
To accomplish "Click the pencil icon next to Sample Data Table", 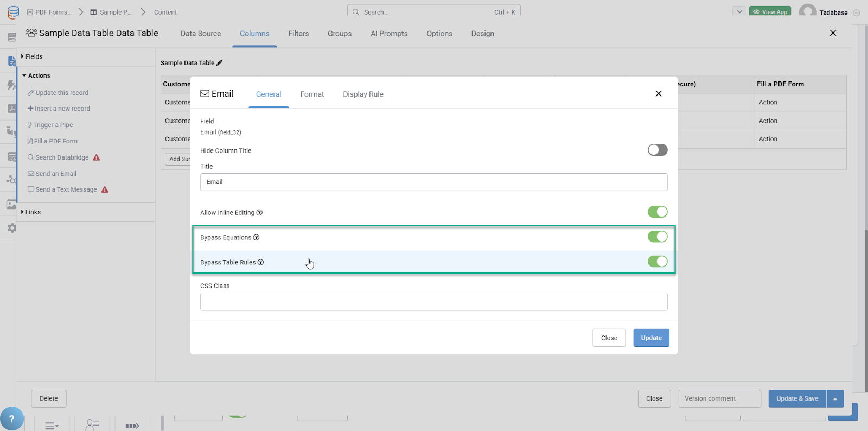I will pyautogui.click(x=220, y=63).
